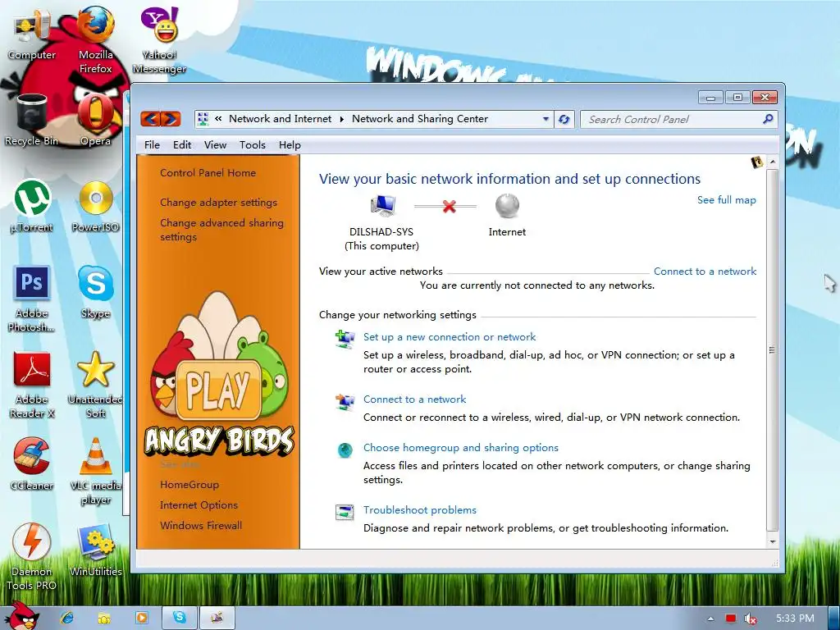Show hidden tray icons arrow

(710, 619)
